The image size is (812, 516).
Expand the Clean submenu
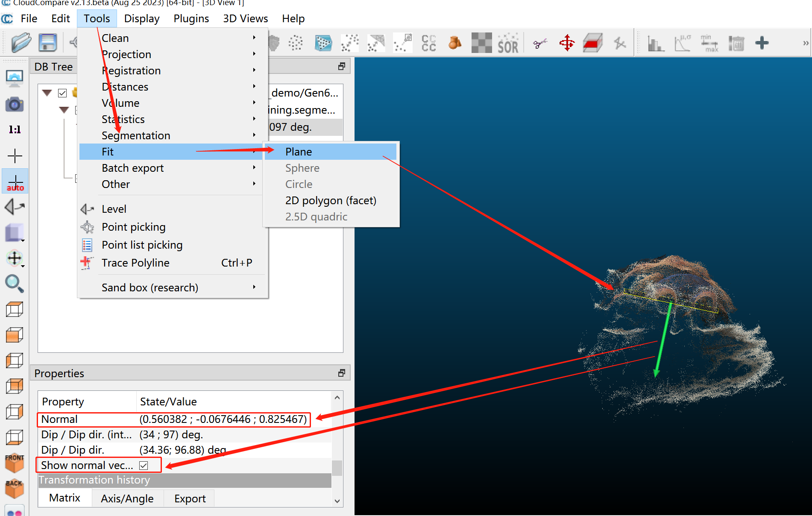coord(173,38)
